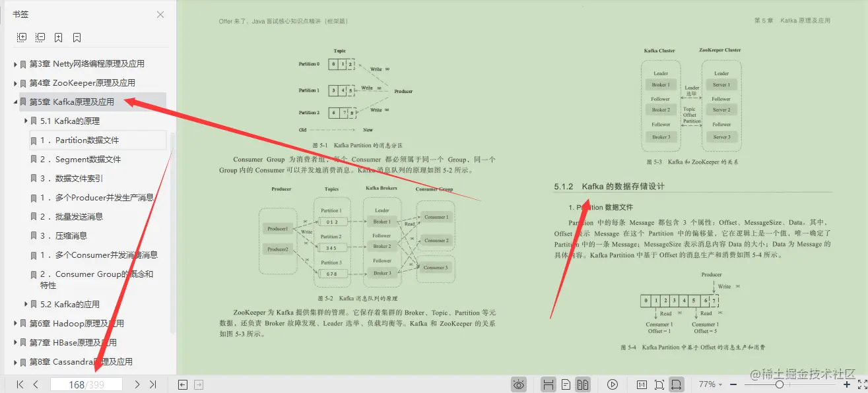
Task: Click the fit page icon
Action: click(659, 384)
